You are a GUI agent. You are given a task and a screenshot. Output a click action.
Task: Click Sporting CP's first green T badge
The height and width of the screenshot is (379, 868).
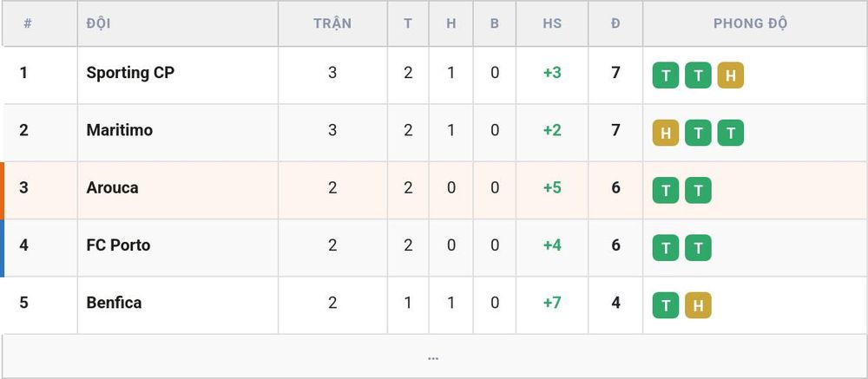[666, 75]
